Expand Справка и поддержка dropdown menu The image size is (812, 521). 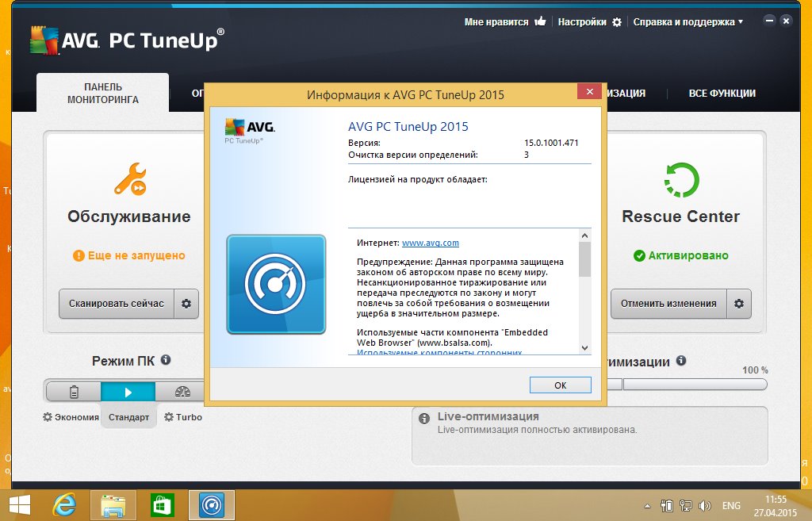pos(688,21)
